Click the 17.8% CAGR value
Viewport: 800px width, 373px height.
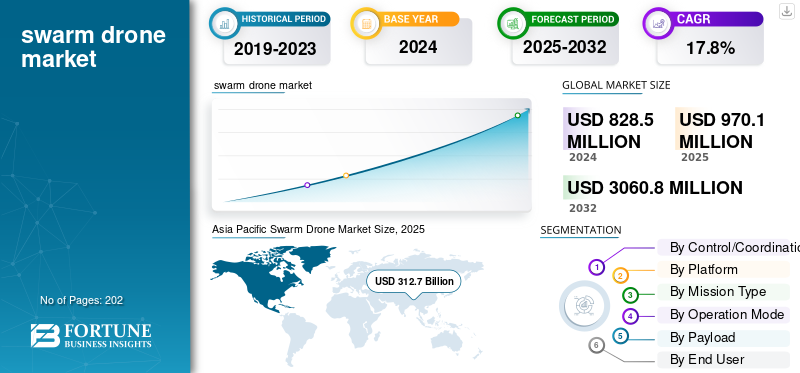tap(710, 48)
